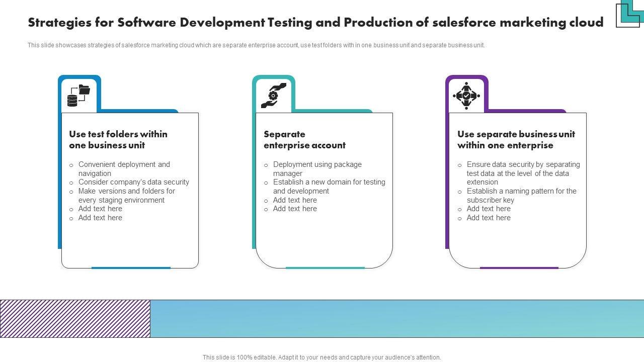Select the slide title about Software Development Testing

coord(315,23)
